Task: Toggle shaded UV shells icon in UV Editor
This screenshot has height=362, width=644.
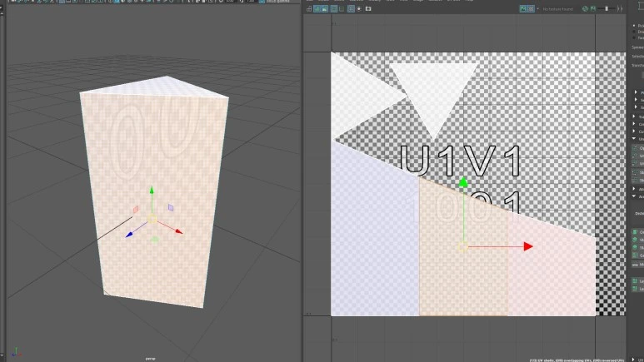Action: click(x=317, y=8)
